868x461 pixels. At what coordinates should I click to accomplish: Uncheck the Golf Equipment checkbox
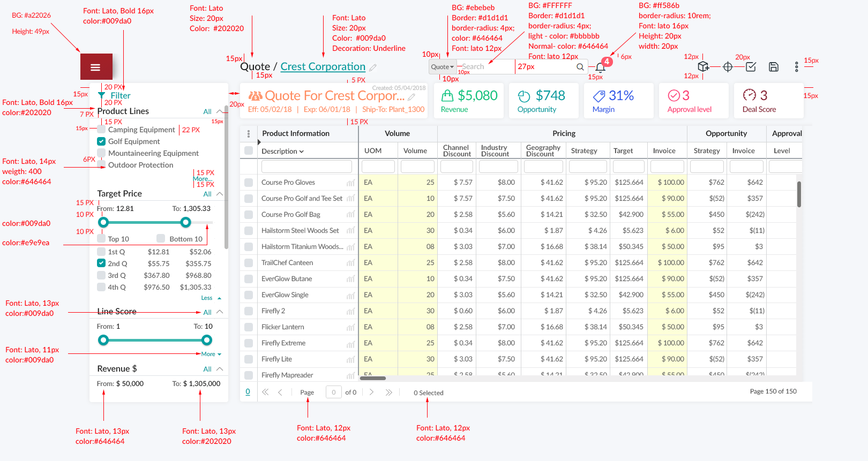click(x=101, y=141)
